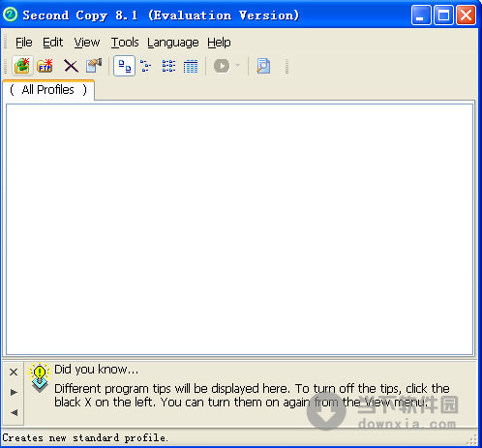Open the View menu
This screenshot has height=448, width=482.
coord(87,43)
